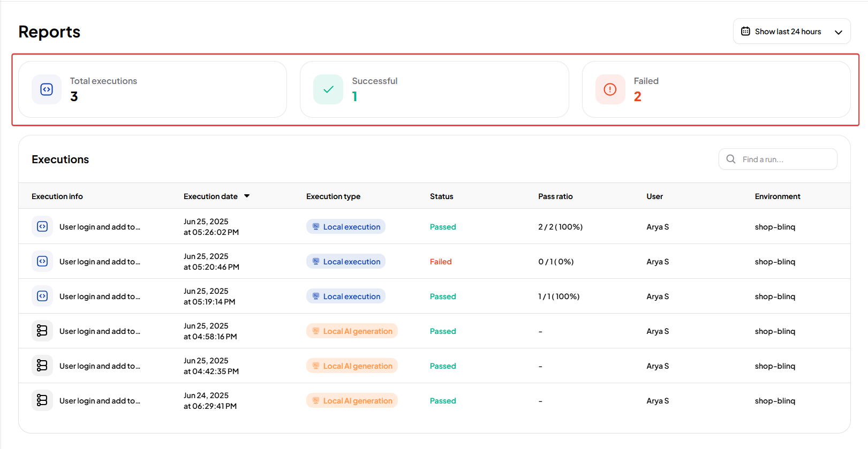Open the 04:42:35 PM run name

click(100, 366)
